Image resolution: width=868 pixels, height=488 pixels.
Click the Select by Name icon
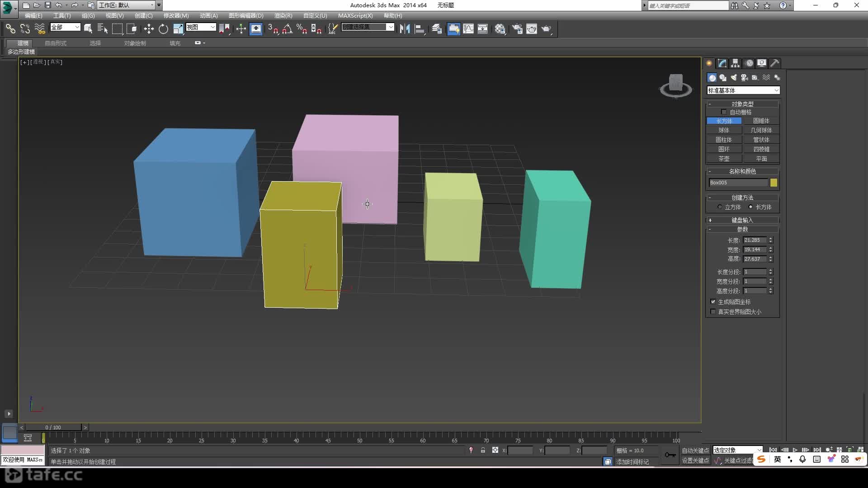point(103,29)
